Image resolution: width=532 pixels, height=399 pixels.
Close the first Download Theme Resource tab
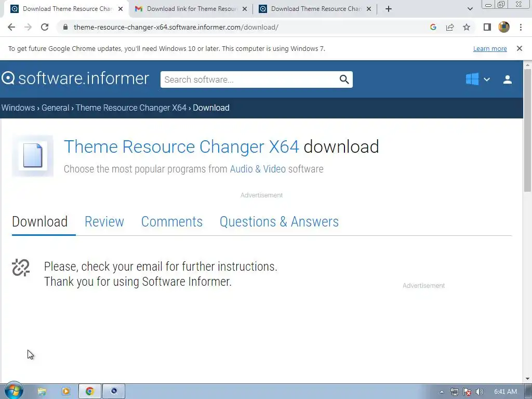coord(121,9)
